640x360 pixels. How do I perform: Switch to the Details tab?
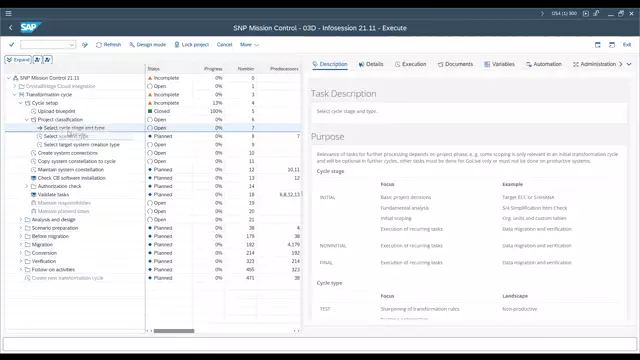(x=371, y=64)
